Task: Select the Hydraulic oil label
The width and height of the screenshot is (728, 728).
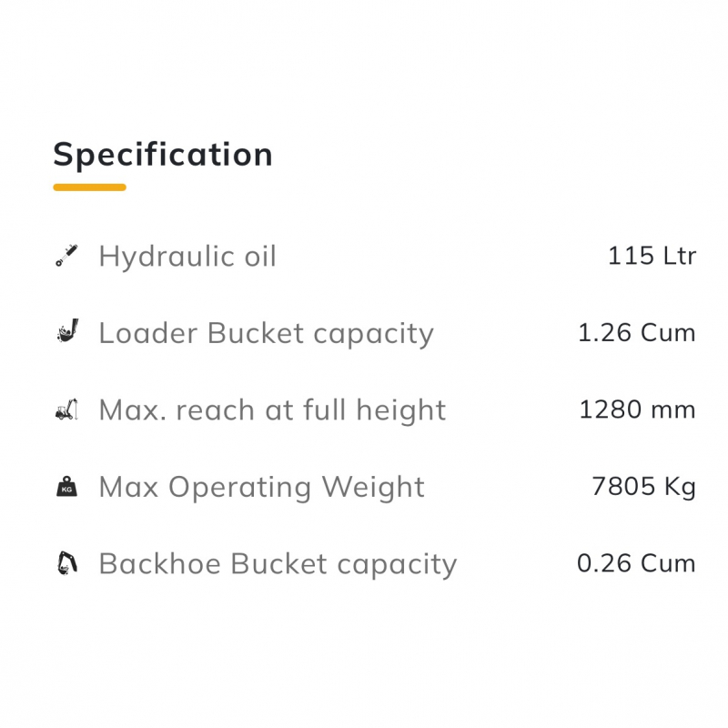Action: 187,256
